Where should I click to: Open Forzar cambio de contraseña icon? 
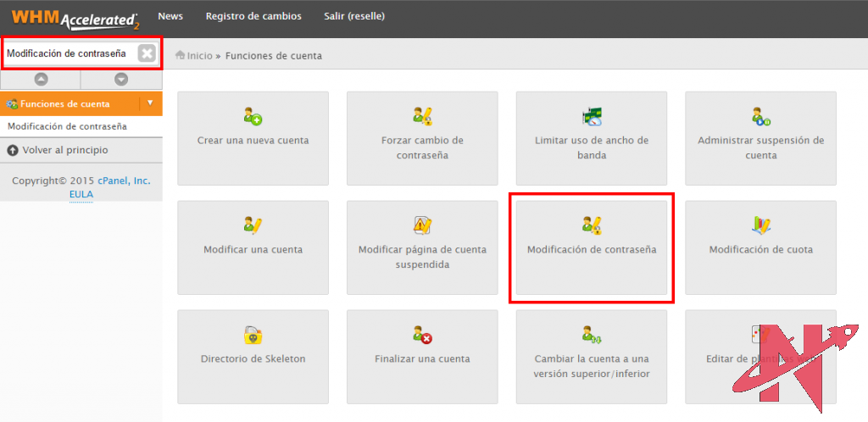coord(422,117)
